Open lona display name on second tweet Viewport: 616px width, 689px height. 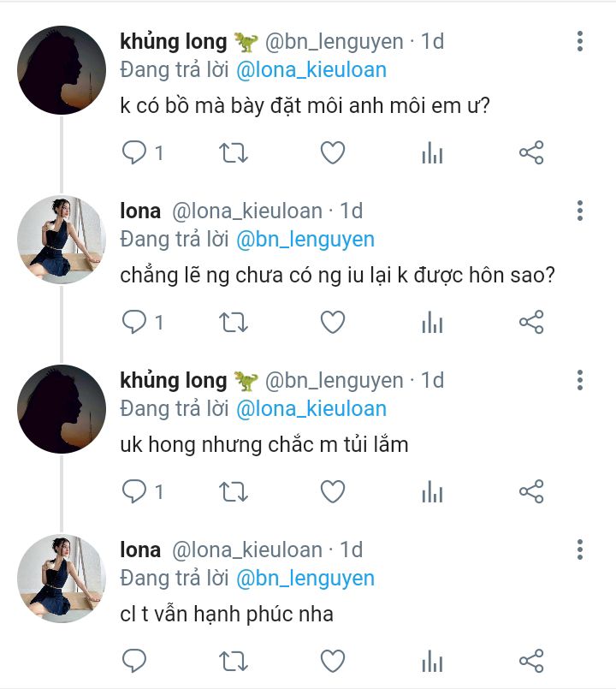coord(140,211)
